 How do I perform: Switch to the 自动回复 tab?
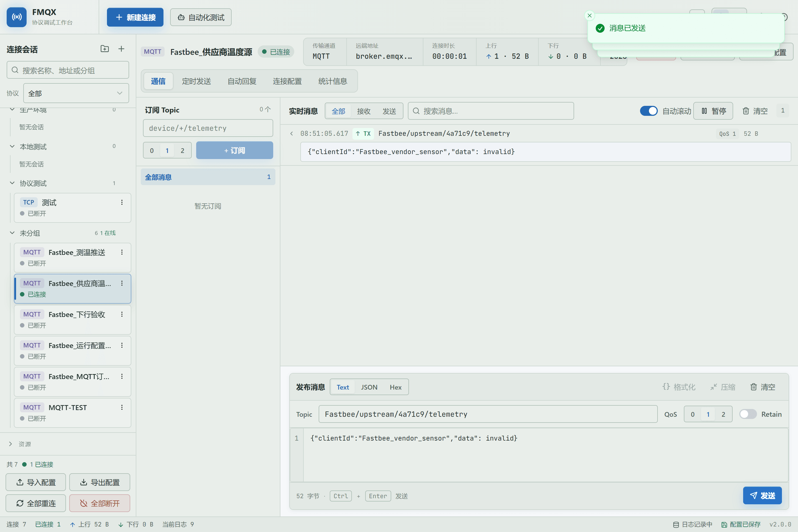pyautogui.click(x=242, y=81)
